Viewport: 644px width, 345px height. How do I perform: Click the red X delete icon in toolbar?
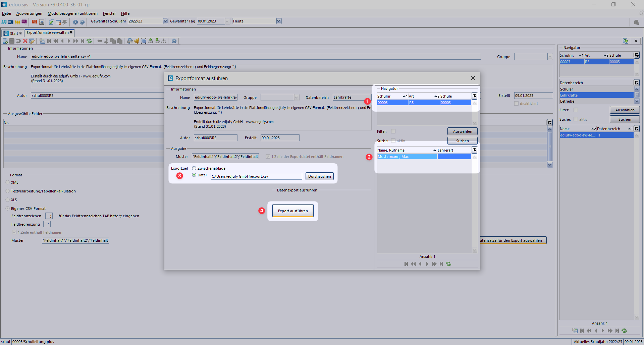pyautogui.click(x=25, y=41)
